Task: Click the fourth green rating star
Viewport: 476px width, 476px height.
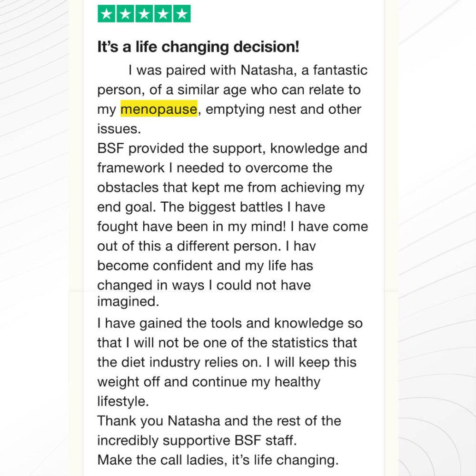Action: [x=163, y=14]
